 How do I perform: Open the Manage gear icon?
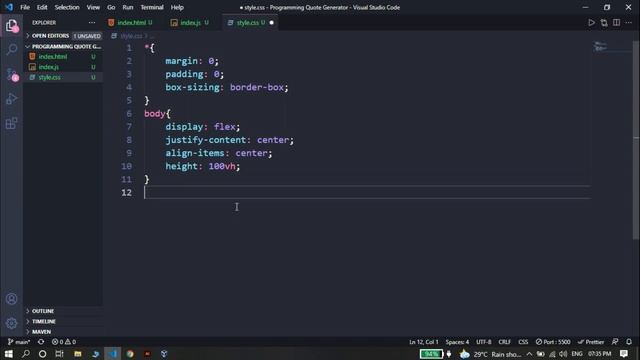(11, 323)
